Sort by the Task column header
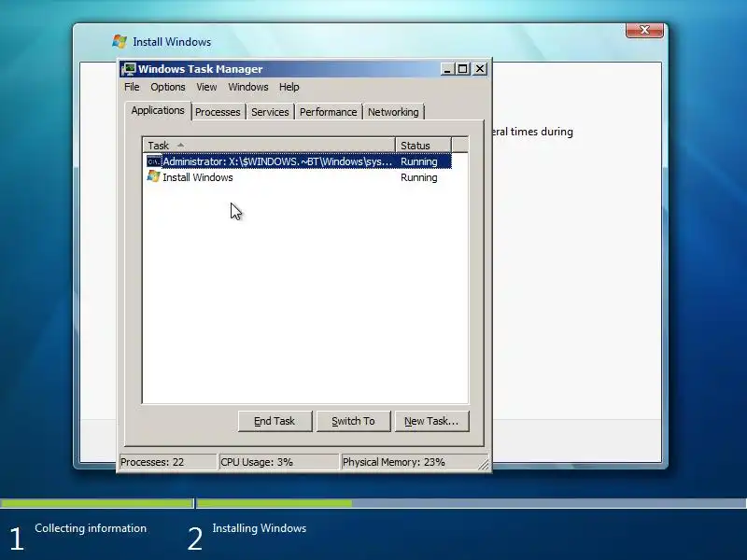Viewport: 747px width, 560px height. point(269,146)
